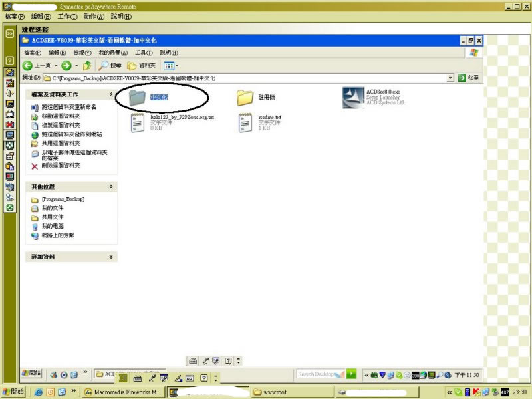Image resolution: width=532 pixels, height=399 pixels.
Task: Click 刪除這個資料夾 delete link
Action: point(61,166)
